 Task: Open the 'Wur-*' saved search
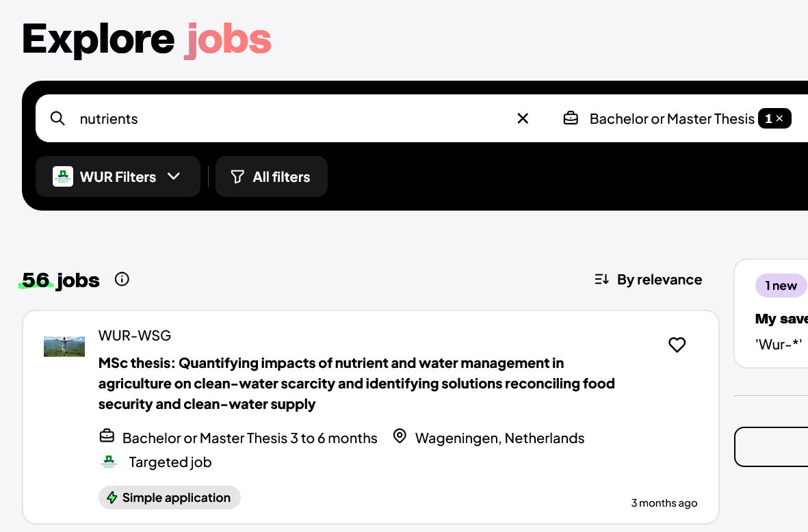779,343
